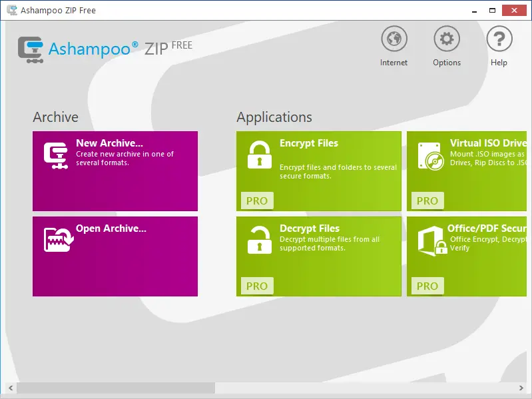This screenshot has height=399, width=532.
Task: Click the Encrypt Files closed padlock icon
Action: 260,155
